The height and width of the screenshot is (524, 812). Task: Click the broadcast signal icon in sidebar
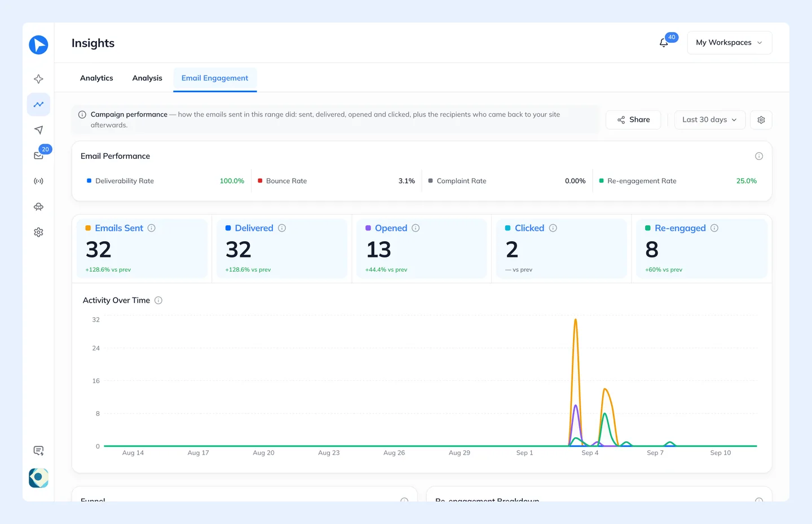(38, 181)
